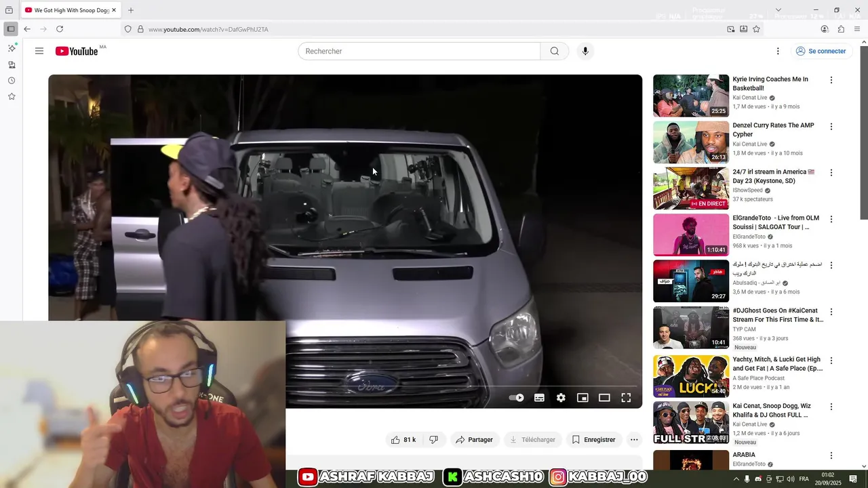Click the Partager share button
The height and width of the screenshot is (488, 868).
tap(475, 440)
